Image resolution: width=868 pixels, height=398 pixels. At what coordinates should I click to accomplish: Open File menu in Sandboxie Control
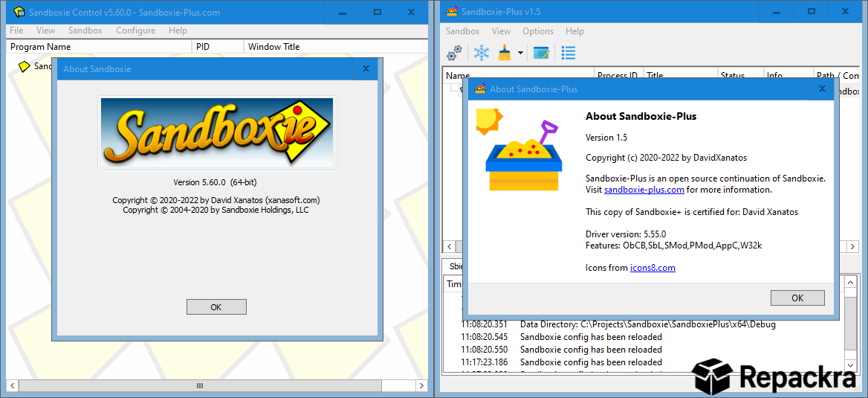pyautogui.click(x=16, y=31)
